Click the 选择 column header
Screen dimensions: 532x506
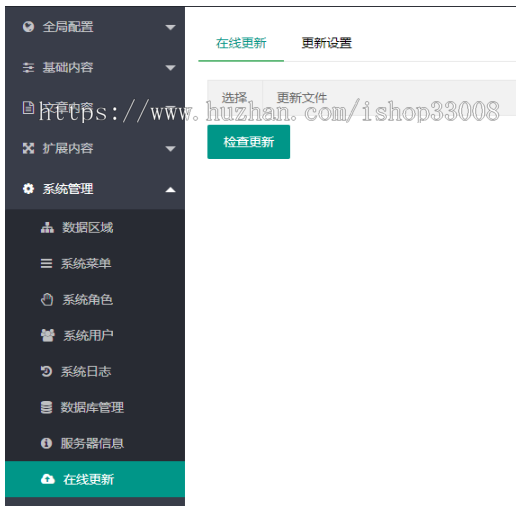[234, 98]
